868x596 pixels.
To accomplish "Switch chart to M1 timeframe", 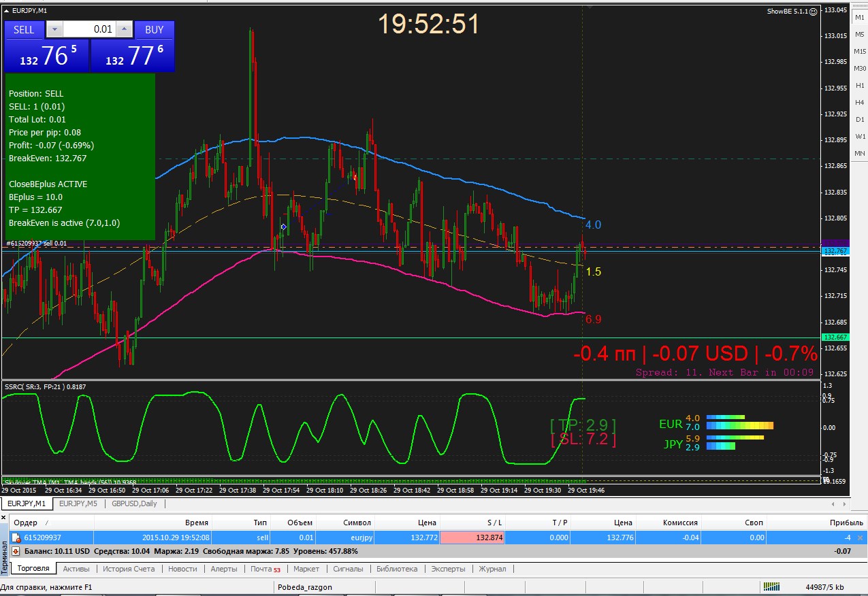I will 860,18.
